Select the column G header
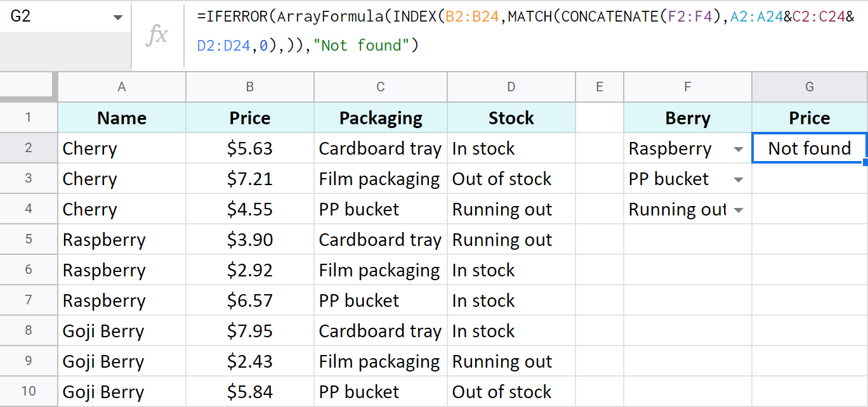 pos(809,87)
